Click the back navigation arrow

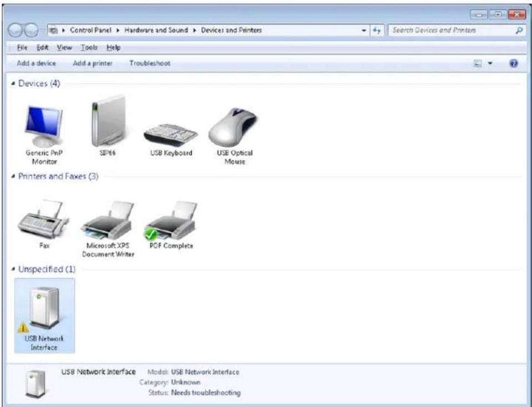pos(16,30)
